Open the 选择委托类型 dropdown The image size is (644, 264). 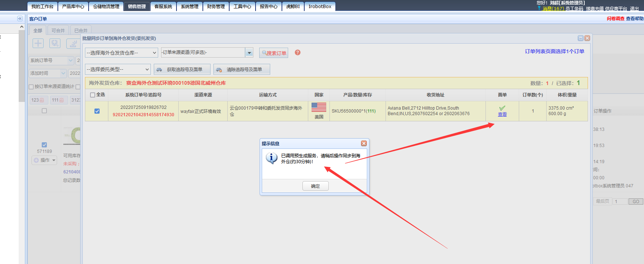click(x=118, y=69)
